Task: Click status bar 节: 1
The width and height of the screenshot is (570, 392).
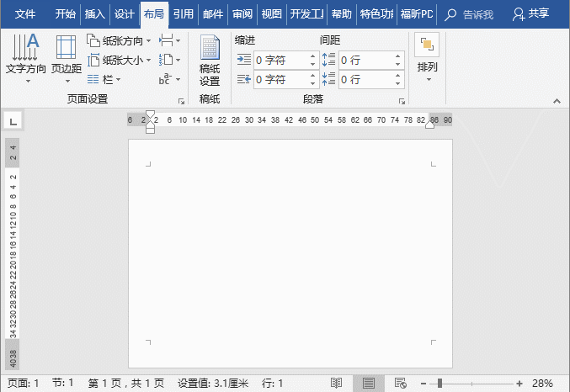Action: [62, 383]
